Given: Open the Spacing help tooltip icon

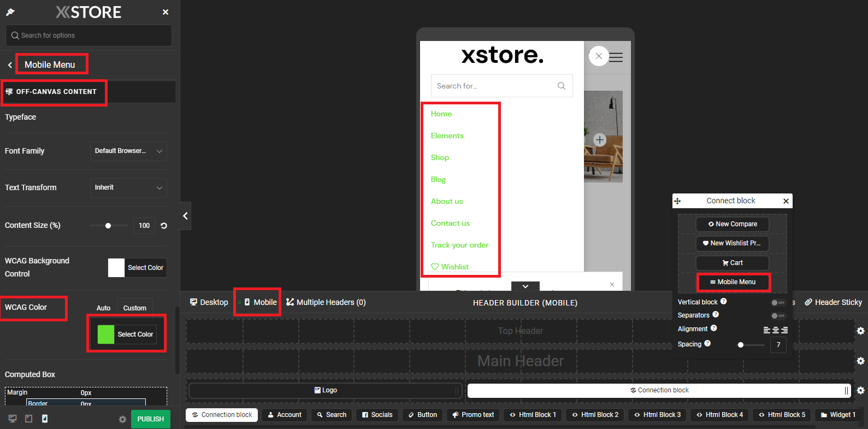Looking at the screenshot, I should (707, 343).
